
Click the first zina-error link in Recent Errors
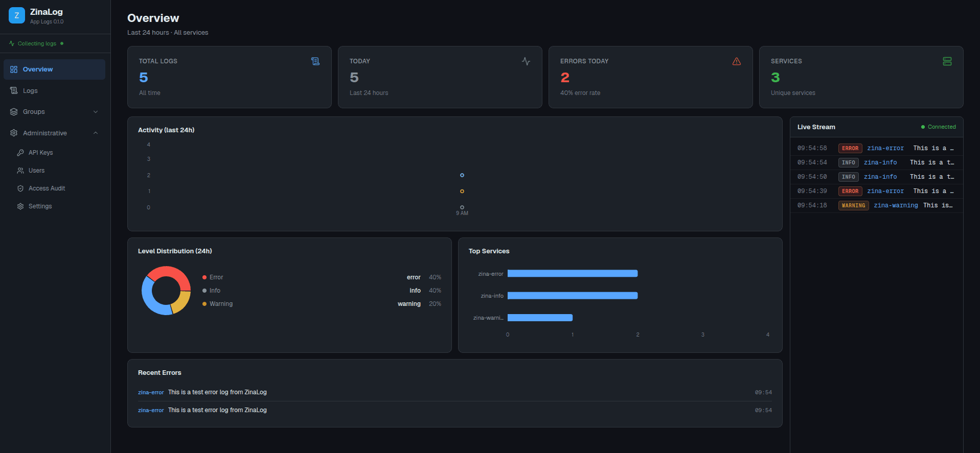(151, 392)
